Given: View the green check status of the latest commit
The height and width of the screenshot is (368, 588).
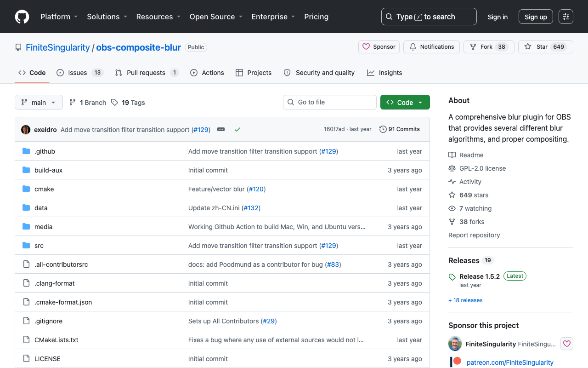Looking at the screenshot, I should pos(237,129).
